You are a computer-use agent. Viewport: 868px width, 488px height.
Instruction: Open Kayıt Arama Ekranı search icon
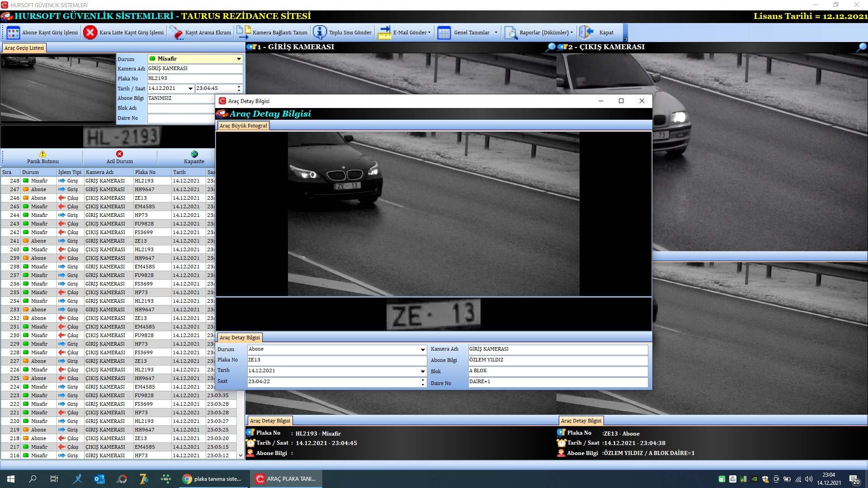point(176,33)
